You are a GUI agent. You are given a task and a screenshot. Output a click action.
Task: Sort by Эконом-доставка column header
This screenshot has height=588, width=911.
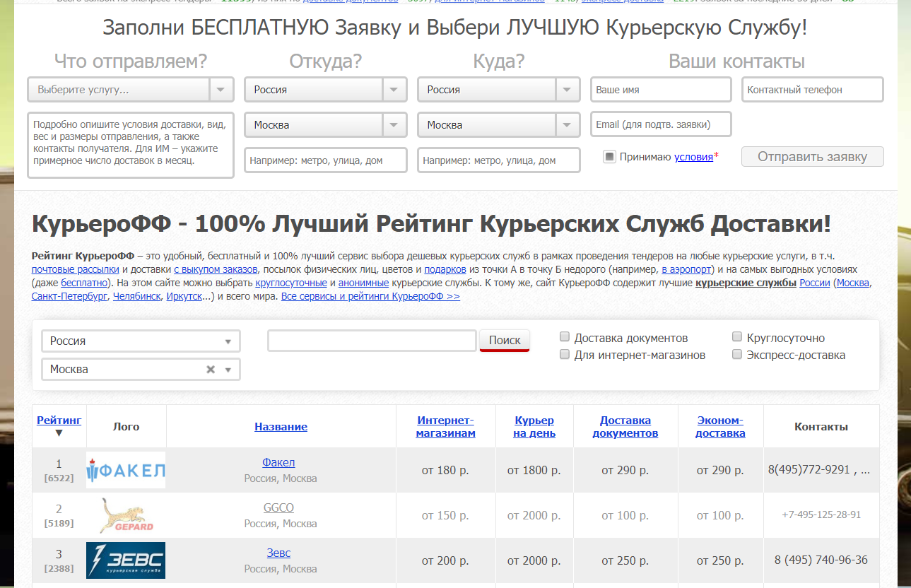click(x=720, y=427)
